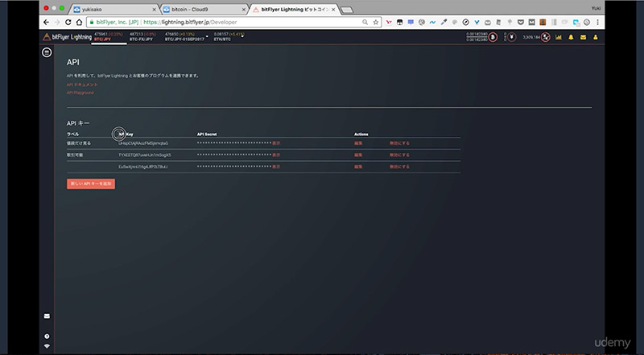
Task: Edit the 値段だけ見る API key
Action: tap(358, 143)
